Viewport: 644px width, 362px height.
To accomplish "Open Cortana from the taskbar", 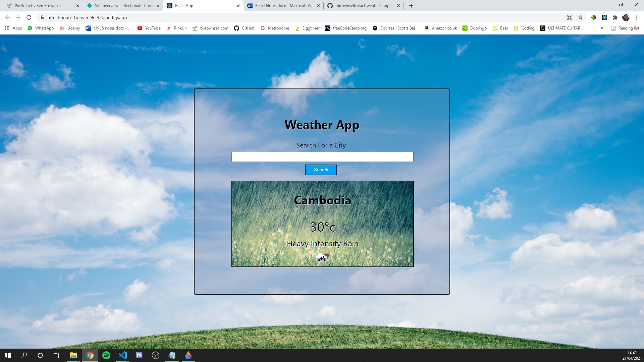I will (40, 355).
